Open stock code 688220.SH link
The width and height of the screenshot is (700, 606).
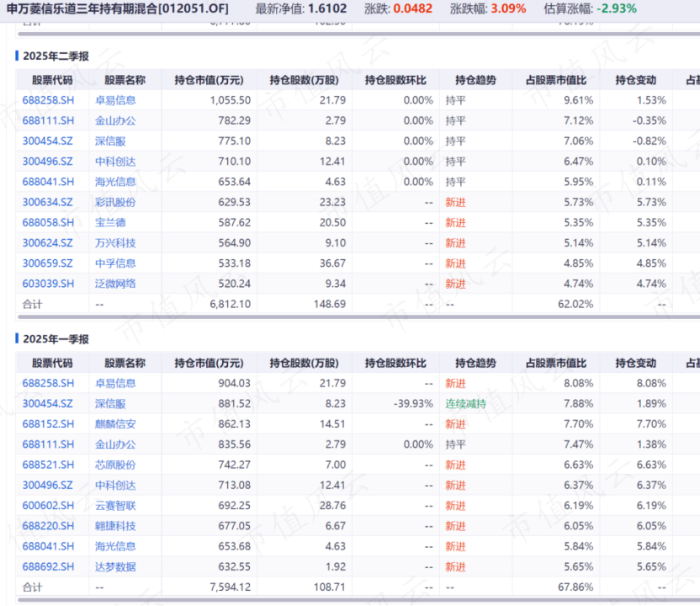click(48, 525)
